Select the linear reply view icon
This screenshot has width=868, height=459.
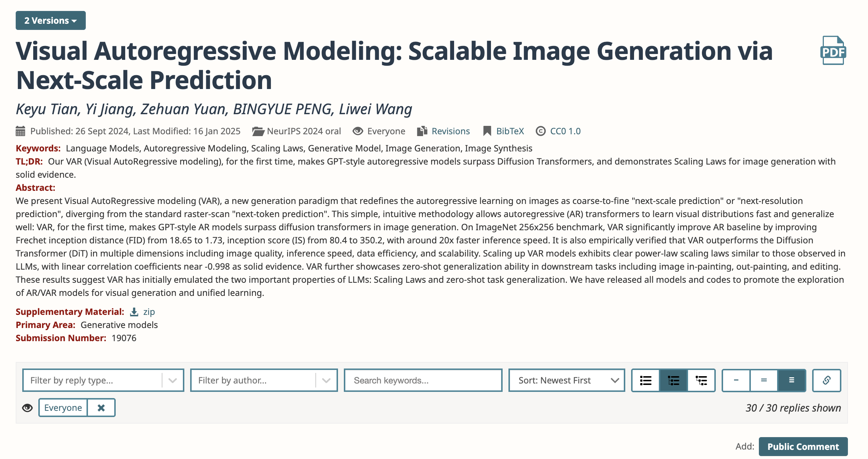646,380
